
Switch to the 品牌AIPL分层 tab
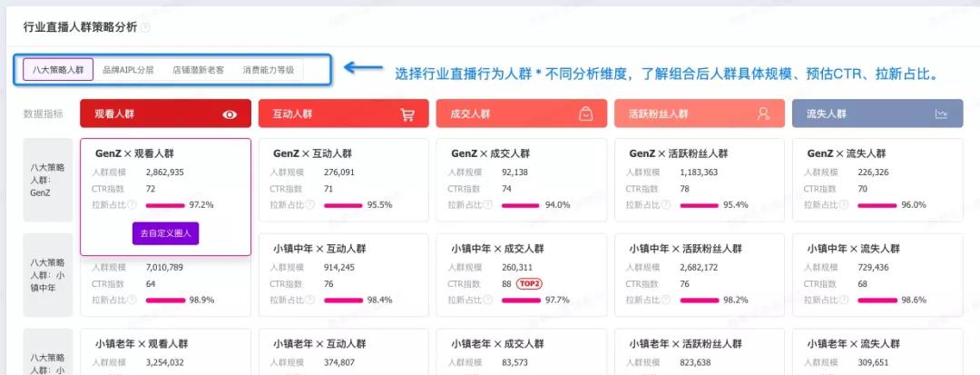tap(128, 69)
